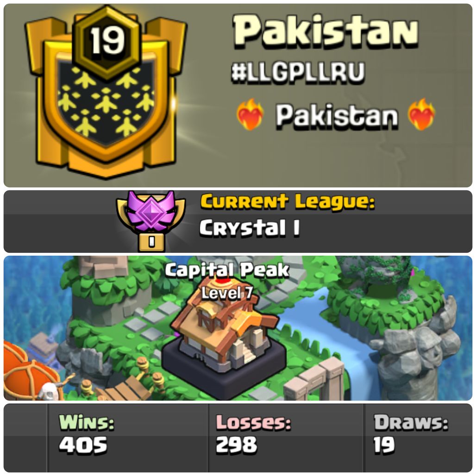Click the Capital Peak label

click(x=227, y=270)
